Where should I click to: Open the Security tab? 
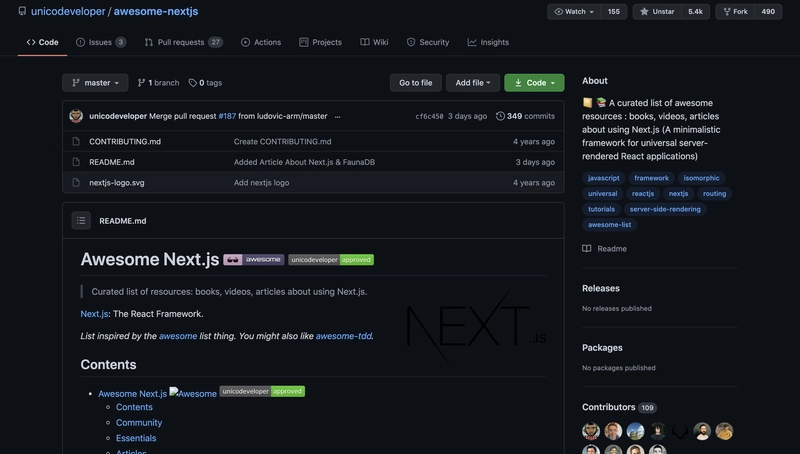[428, 42]
